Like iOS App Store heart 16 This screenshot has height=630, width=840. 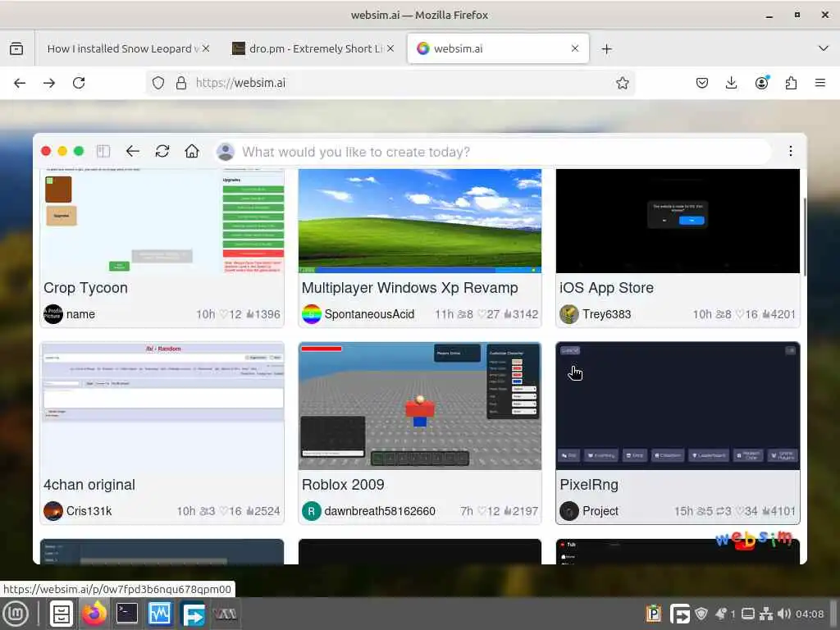(x=746, y=314)
